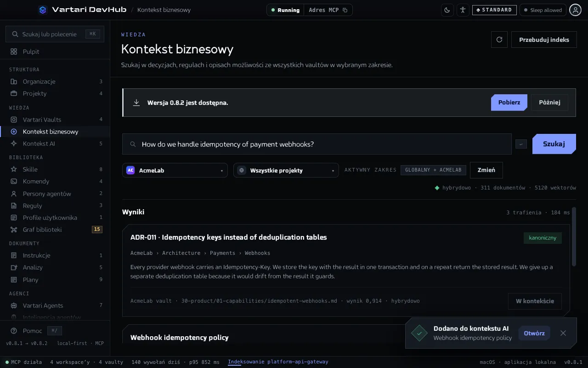Click the sidebar Szukaj lub polecenie field
The width and height of the screenshot is (588, 368).
click(x=55, y=34)
